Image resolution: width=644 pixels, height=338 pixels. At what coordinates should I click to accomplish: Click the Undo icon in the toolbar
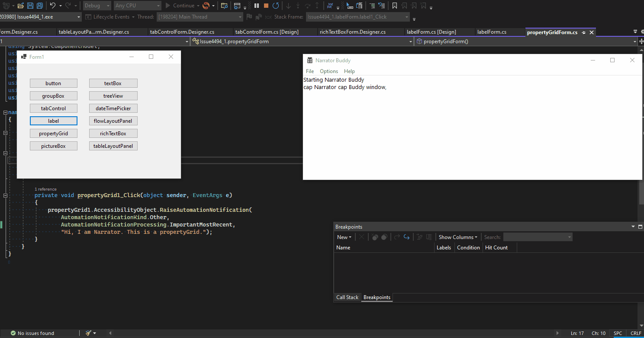point(52,5)
